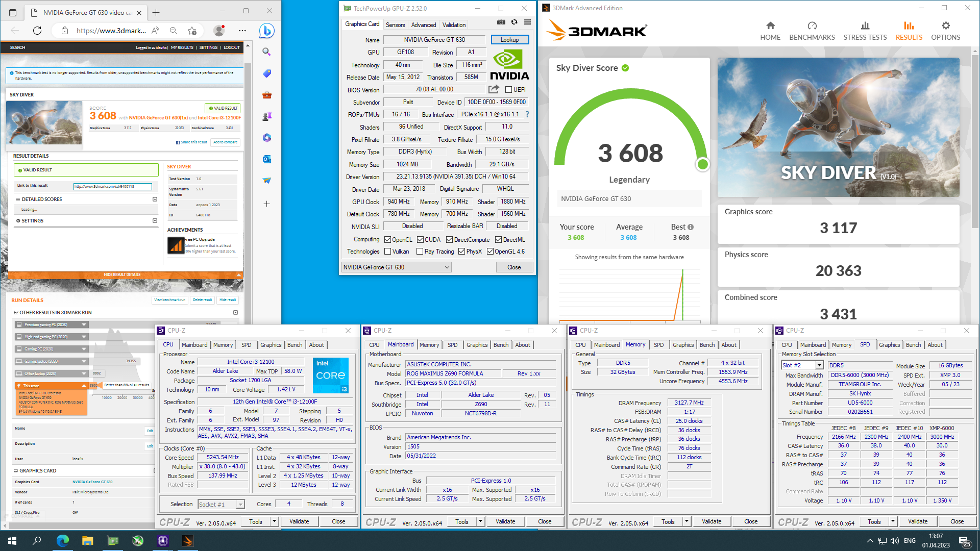Toggle the DirectML checkbox
Viewport: 980px width, 551px height.
498,240
